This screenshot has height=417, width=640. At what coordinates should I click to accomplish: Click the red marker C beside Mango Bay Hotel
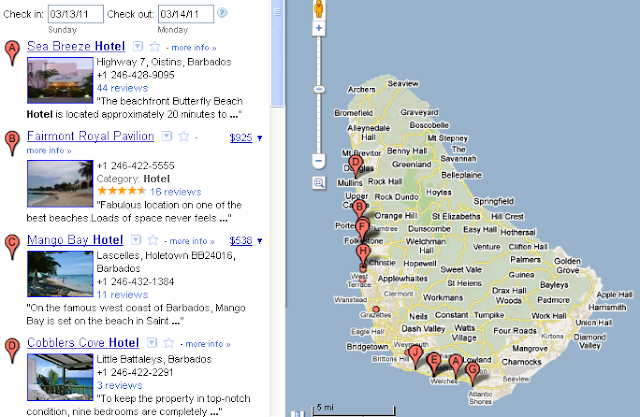tap(12, 246)
